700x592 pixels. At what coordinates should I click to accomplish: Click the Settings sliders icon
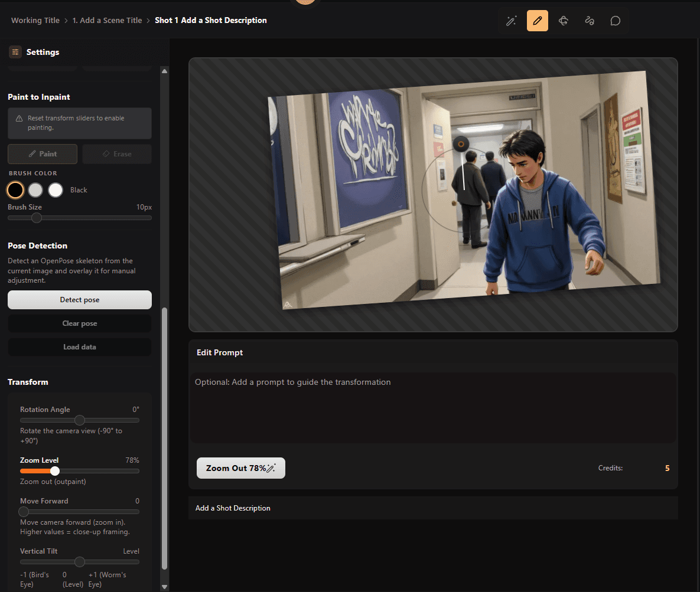click(x=15, y=52)
